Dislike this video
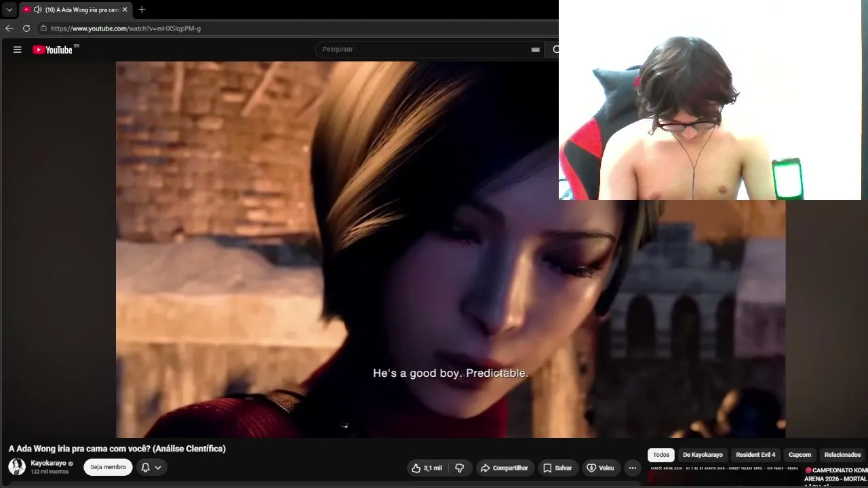 click(460, 468)
